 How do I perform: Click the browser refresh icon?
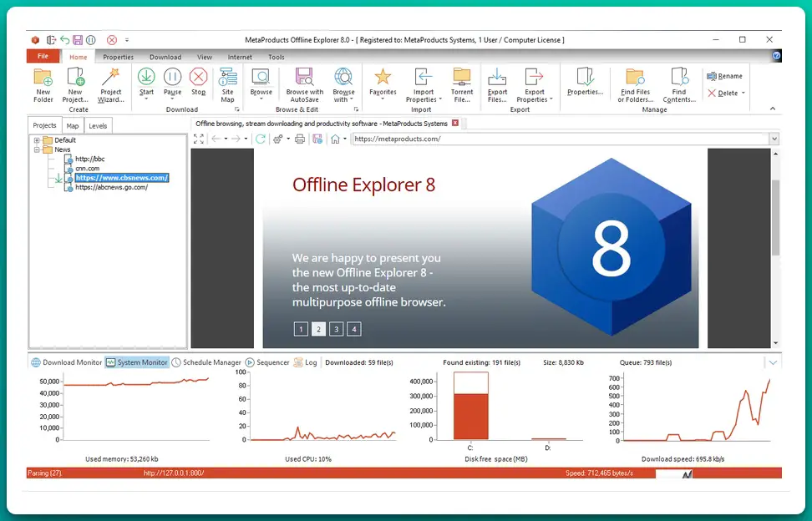pyautogui.click(x=261, y=139)
